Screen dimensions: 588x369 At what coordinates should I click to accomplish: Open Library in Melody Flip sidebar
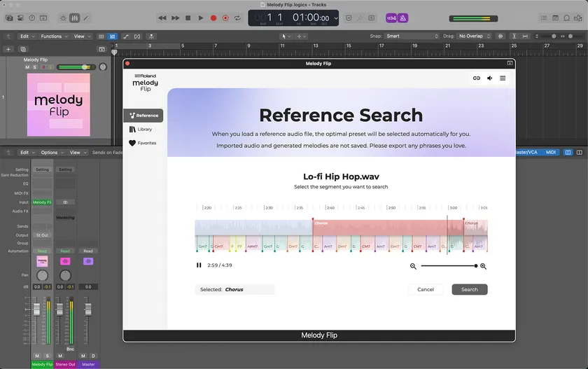click(141, 130)
